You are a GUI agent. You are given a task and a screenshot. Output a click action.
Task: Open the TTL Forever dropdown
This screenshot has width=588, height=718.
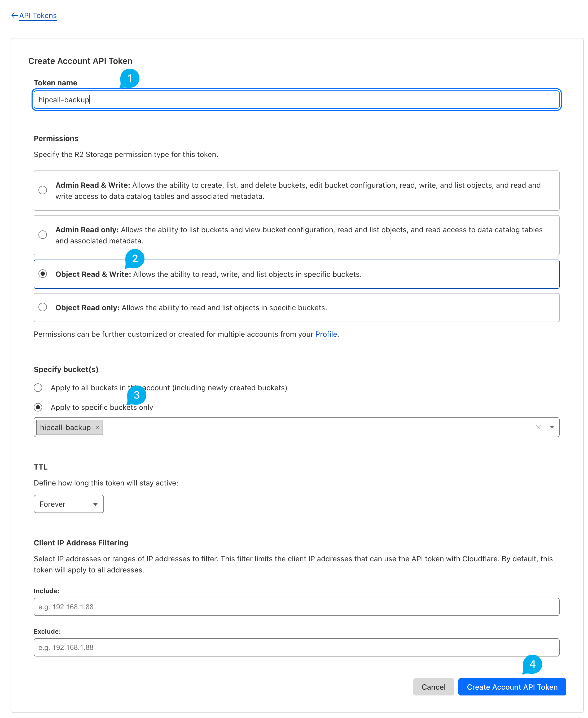coord(69,504)
